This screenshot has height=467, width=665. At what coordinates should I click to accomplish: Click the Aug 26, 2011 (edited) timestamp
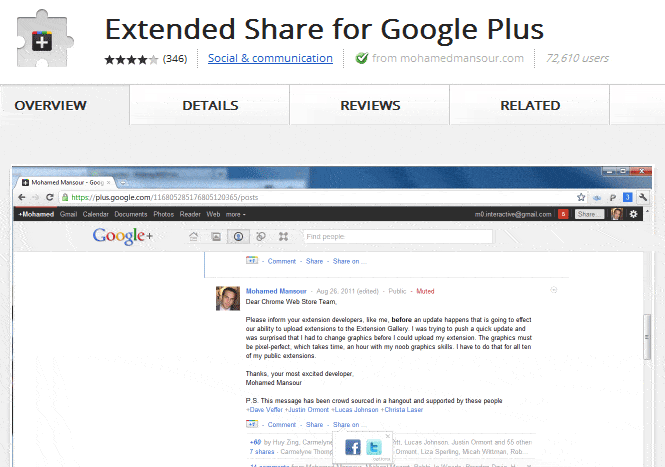[347, 291]
